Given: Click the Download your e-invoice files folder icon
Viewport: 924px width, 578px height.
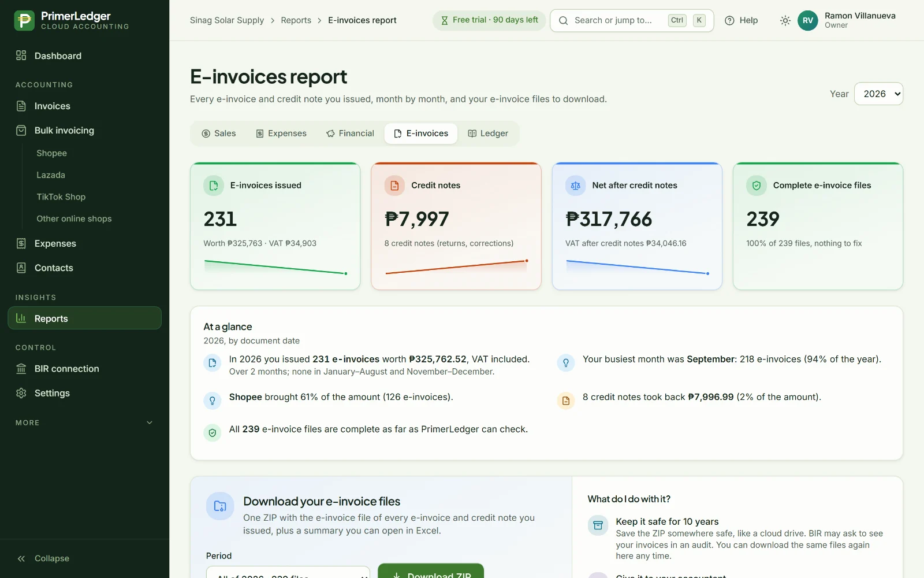Looking at the screenshot, I should 220,506.
